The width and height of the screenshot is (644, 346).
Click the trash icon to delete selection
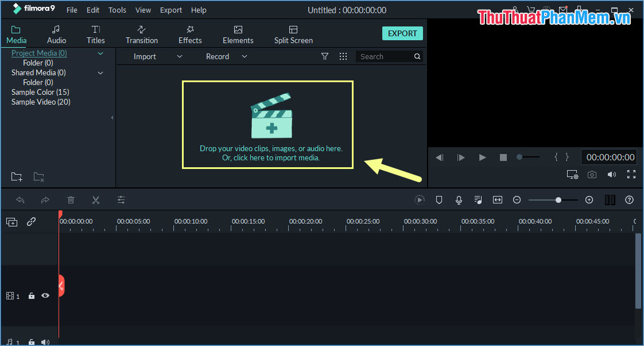tap(71, 199)
